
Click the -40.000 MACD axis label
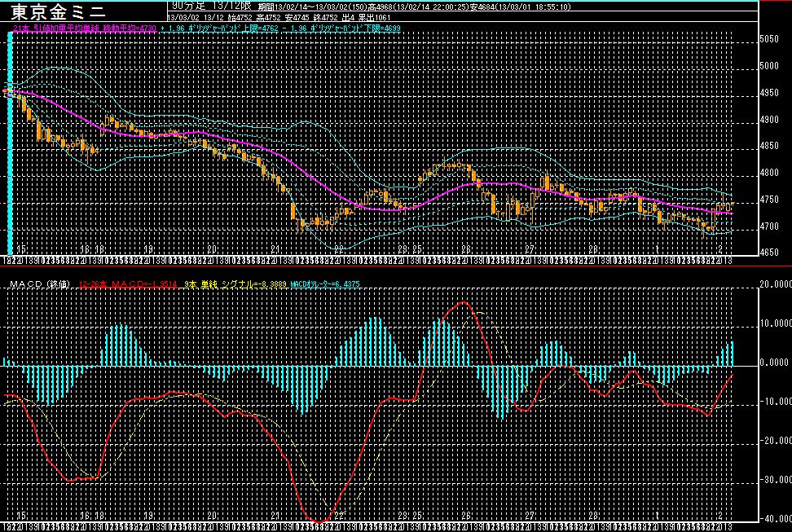[x=774, y=519]
